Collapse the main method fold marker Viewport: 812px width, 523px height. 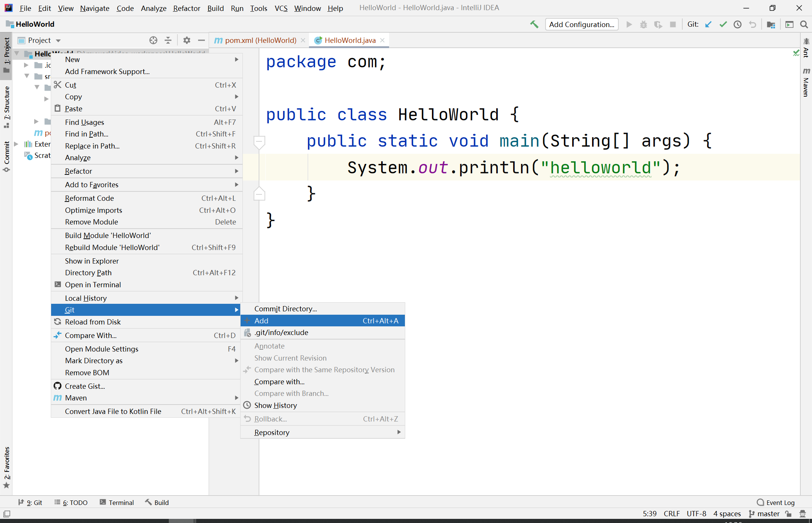259,142
